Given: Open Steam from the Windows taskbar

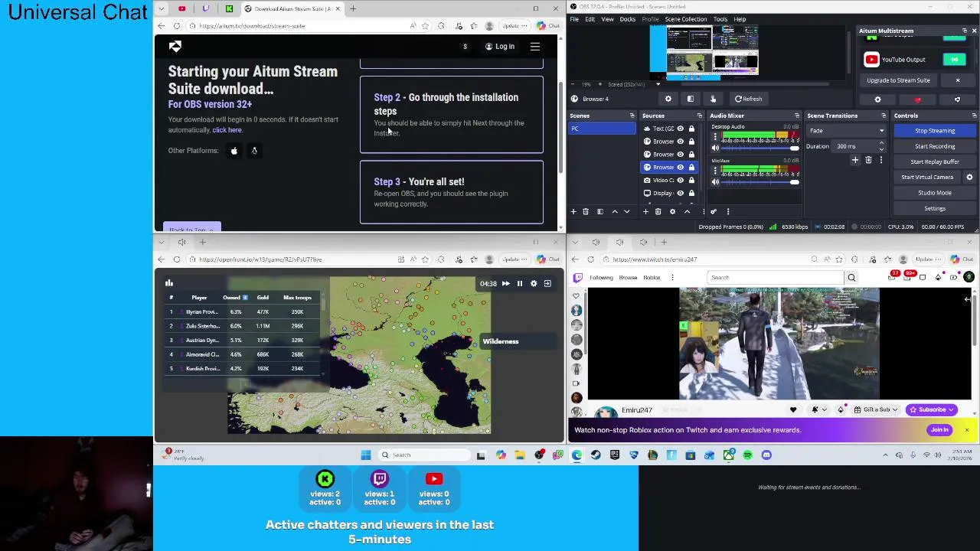Looking at the screenshot, I should coord(596,455).
